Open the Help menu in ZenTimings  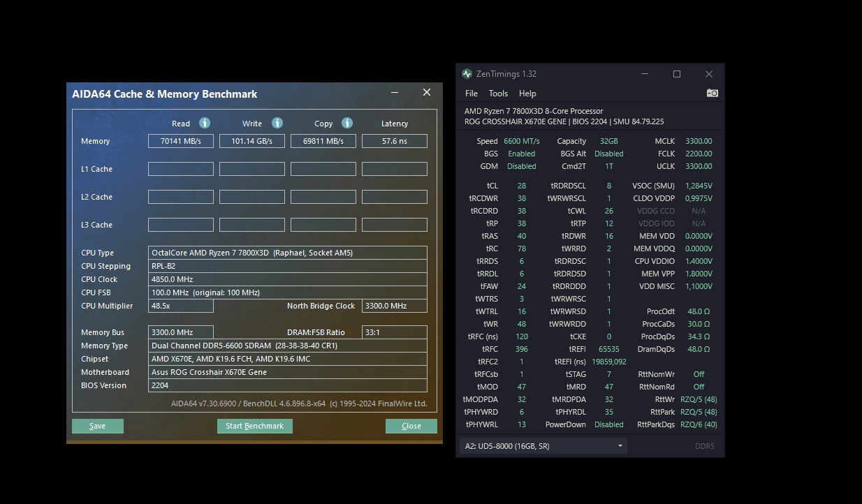point(527,94)
